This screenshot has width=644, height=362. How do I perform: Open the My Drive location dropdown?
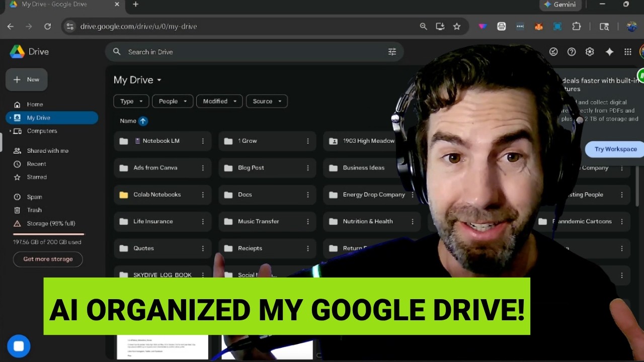click(x=137, y=80)
